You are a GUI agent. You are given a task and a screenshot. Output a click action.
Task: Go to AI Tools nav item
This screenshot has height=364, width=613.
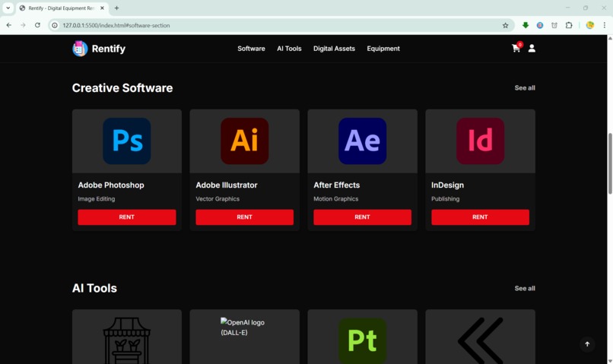[289, 49]
